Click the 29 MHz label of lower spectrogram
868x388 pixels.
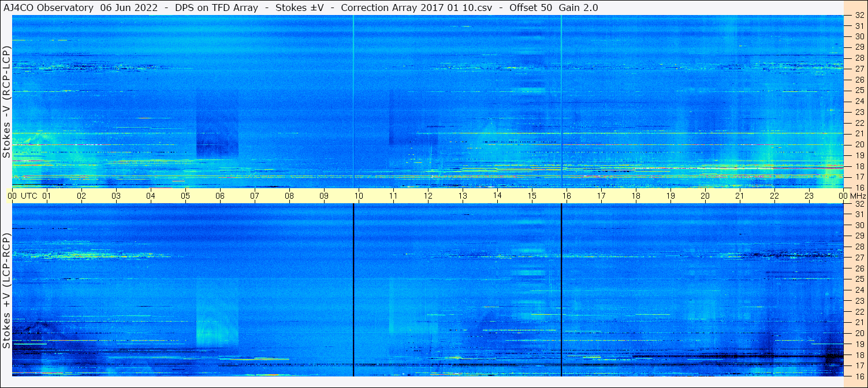tap(859, 236)
